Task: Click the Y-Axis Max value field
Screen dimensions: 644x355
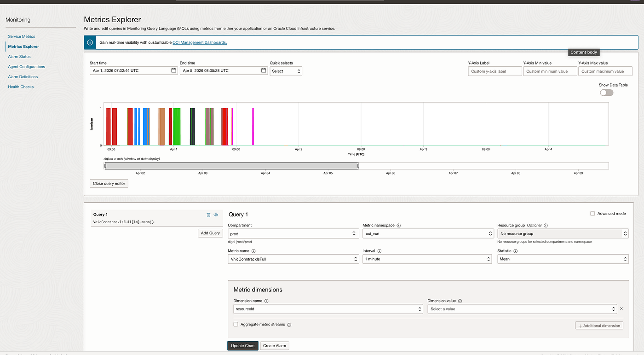Action: [605, 71]
